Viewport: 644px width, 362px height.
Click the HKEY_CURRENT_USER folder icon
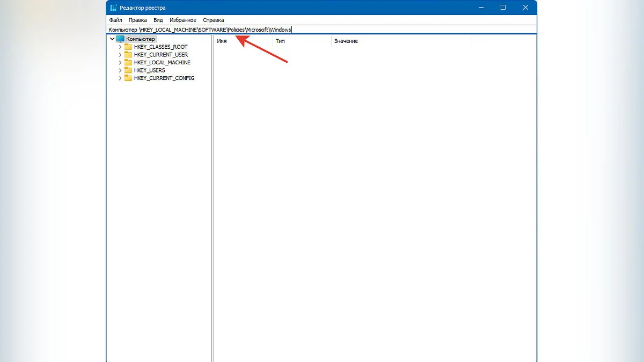pos(128,55)
